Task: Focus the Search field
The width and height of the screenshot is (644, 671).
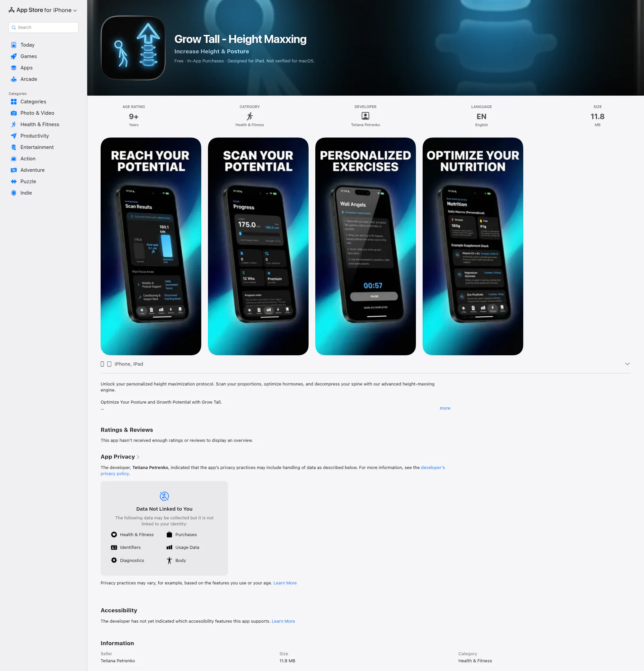Action: click(44, 28)
